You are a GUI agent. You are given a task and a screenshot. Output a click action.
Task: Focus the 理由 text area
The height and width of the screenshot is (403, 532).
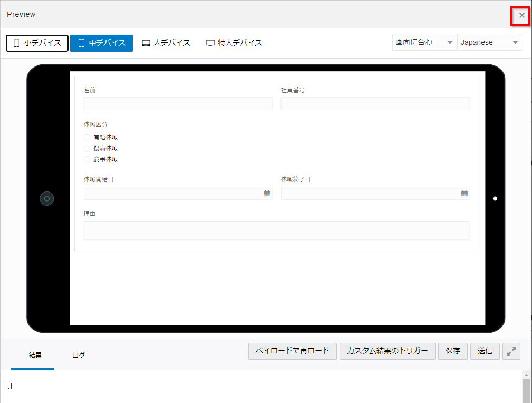(276, 231)
